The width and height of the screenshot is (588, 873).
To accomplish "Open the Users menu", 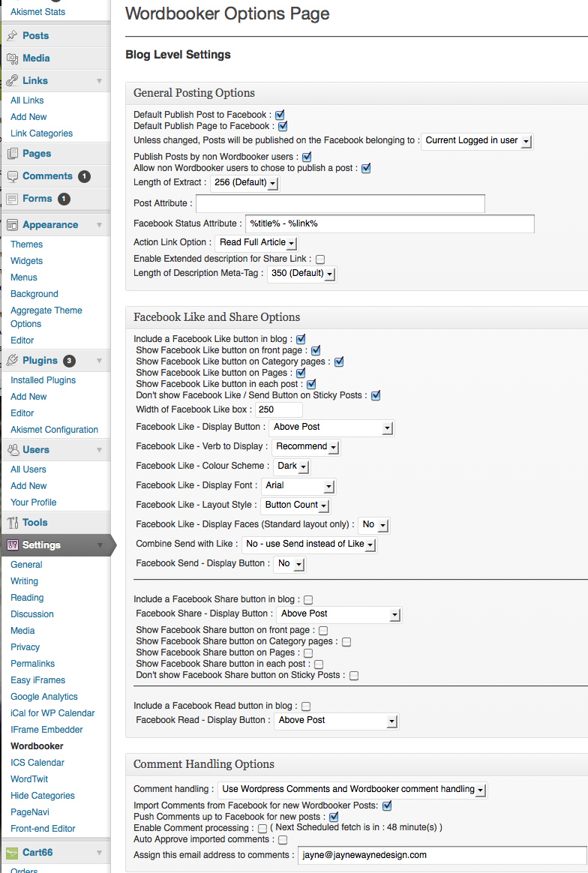I will pyautogui.click(x=36, y=449).
